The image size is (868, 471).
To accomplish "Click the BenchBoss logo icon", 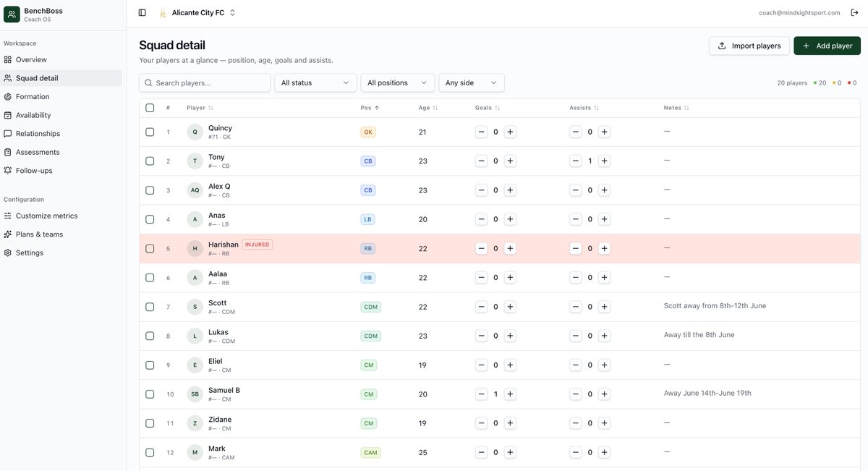I will 12,14.
